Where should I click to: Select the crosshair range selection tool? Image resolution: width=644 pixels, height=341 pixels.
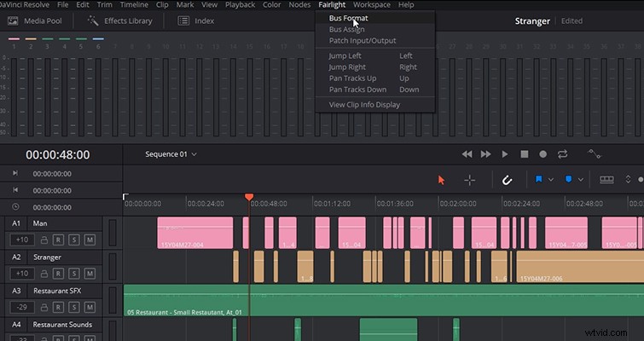pyautogui.click(x=470, y=180)
